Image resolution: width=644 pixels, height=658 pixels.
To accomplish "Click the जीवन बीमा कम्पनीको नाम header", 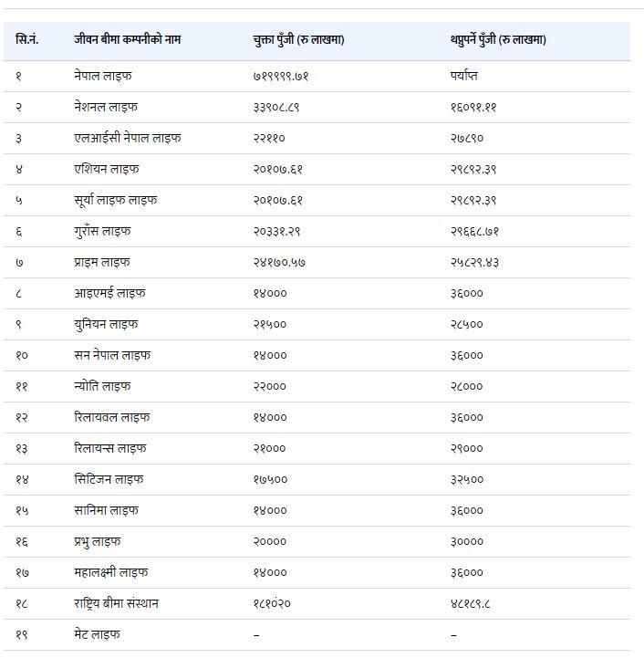I will point(128,40).
